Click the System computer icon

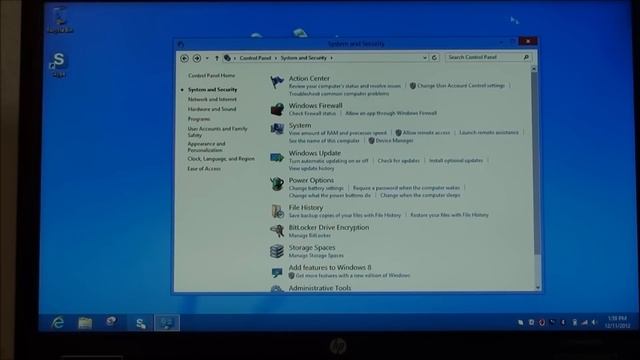pos(277,129)
